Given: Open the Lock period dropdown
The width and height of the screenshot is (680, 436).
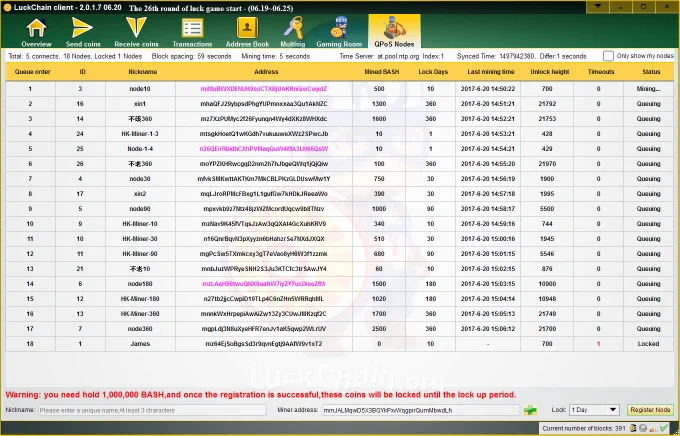Looking at the screenshot, I should 594,410.
